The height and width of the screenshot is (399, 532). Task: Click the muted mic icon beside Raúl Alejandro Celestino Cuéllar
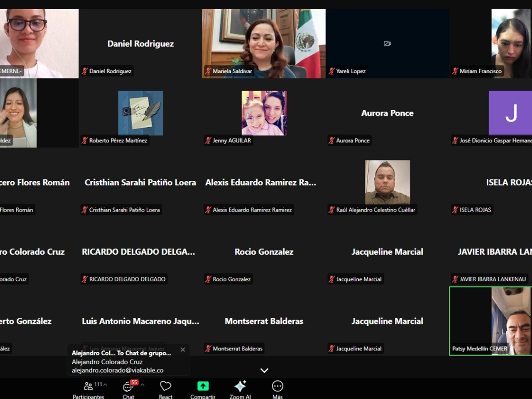(332, 210)
